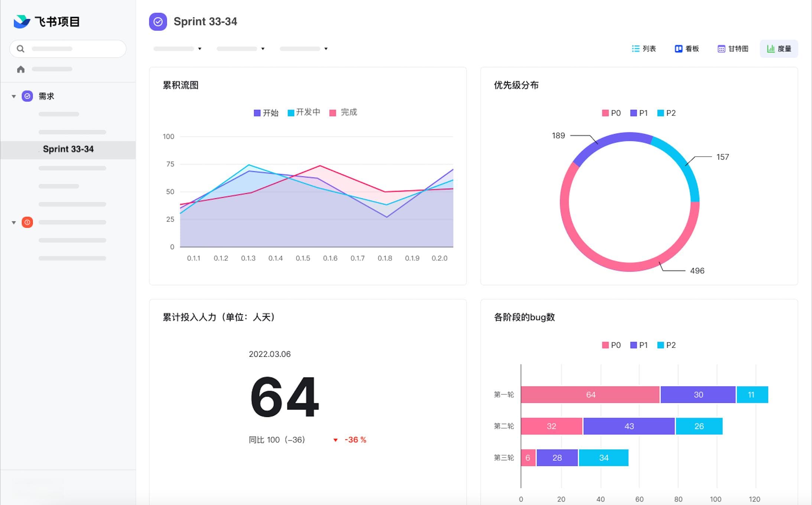This screenshot has width=812, height=505.
Task: Toggle the 开发中 legend swatch in 累积流图
Action: 291,113
